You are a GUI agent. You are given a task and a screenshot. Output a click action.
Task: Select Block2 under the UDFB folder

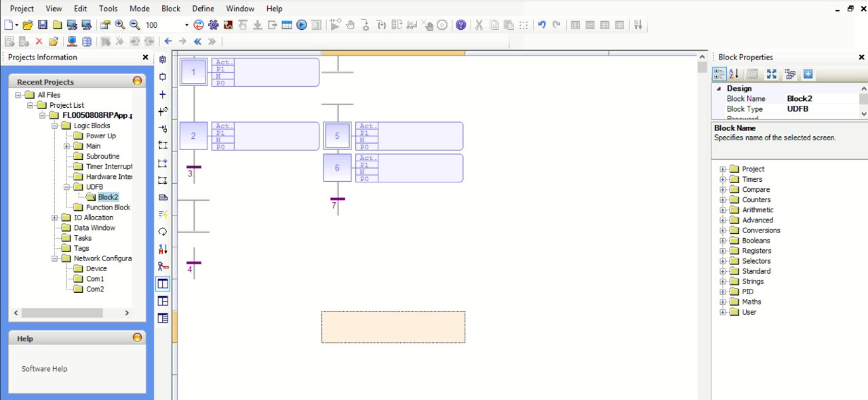(108, 197)
